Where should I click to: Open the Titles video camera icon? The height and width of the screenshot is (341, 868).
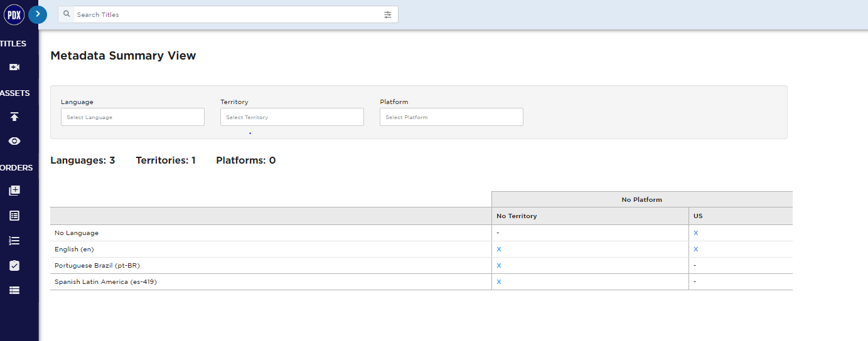(14, 67)
